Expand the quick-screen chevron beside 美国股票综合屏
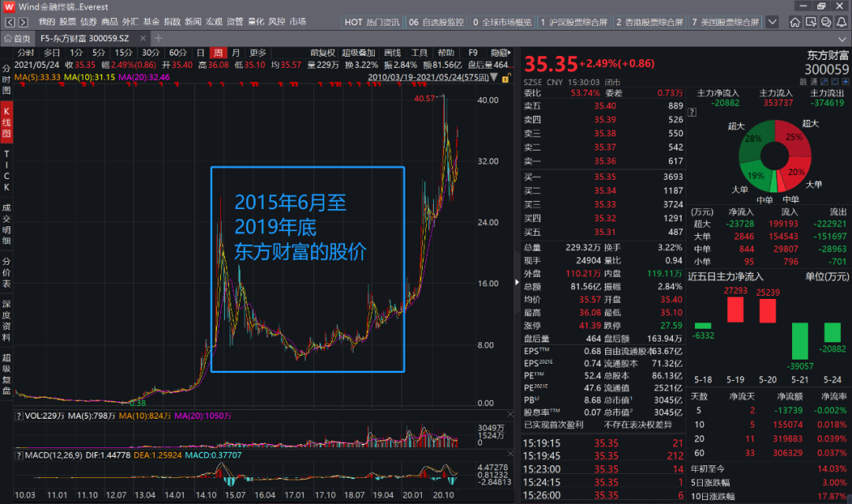The width and height of the screenshot is (852, 504). pyautogui.click(x=772, y=22)
